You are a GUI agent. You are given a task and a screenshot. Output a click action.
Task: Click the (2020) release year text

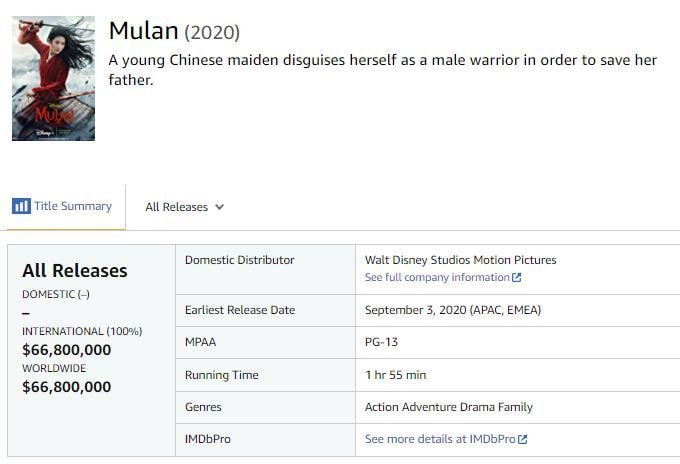click(x=212, y=33)
